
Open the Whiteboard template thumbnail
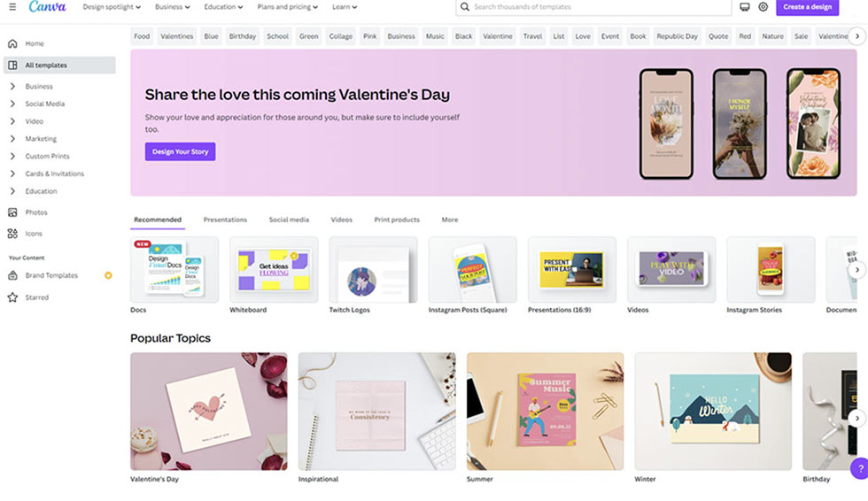click(x=274, y=270)
